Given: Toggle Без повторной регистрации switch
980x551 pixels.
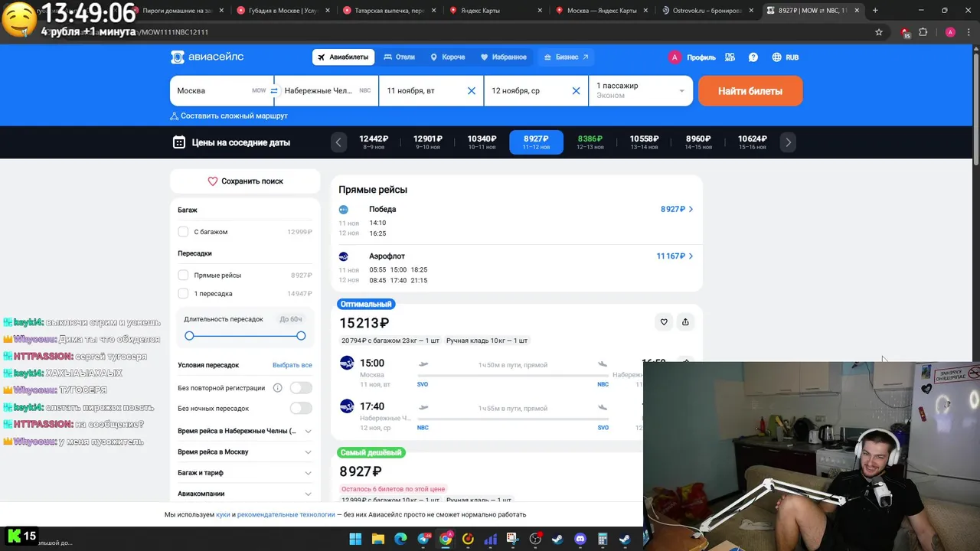Looking at the screenshot, I should [301, 388].
